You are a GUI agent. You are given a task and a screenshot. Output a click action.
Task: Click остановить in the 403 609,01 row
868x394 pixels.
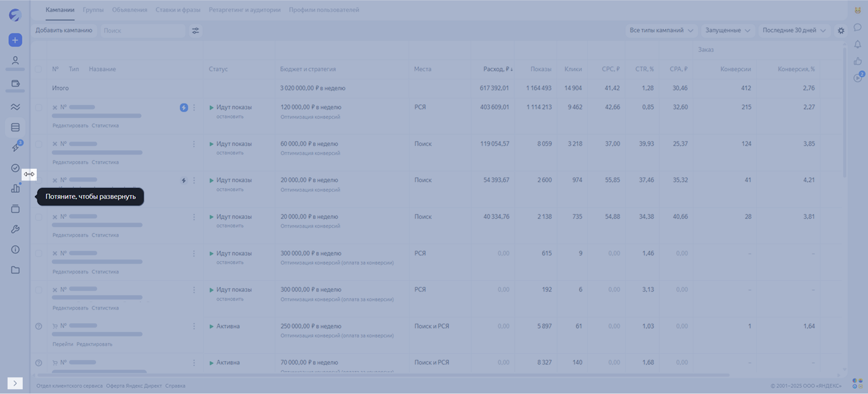(230, 117)
